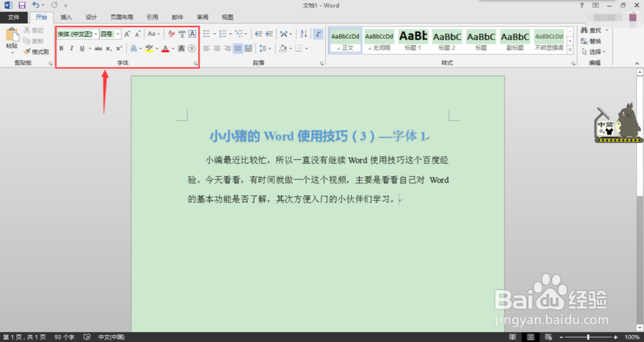Toggle character border (boxed A)
Viewport: 644px width, 342px height.
coord(192,34)
